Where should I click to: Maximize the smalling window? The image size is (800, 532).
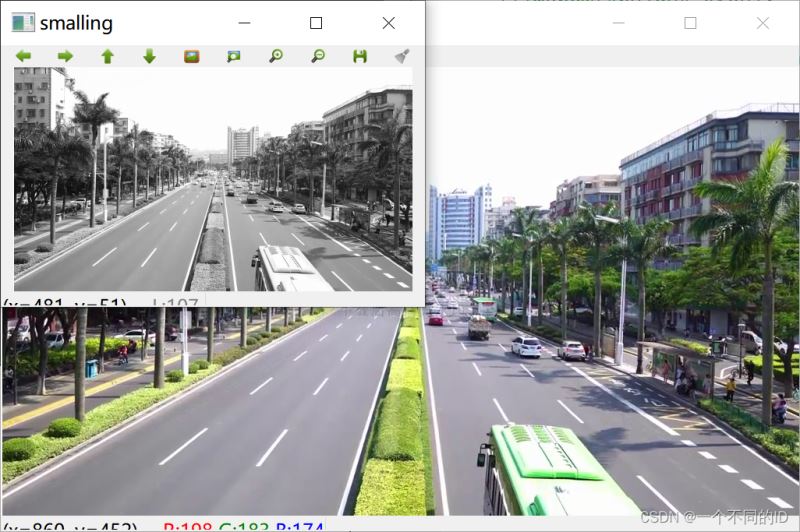316,23
